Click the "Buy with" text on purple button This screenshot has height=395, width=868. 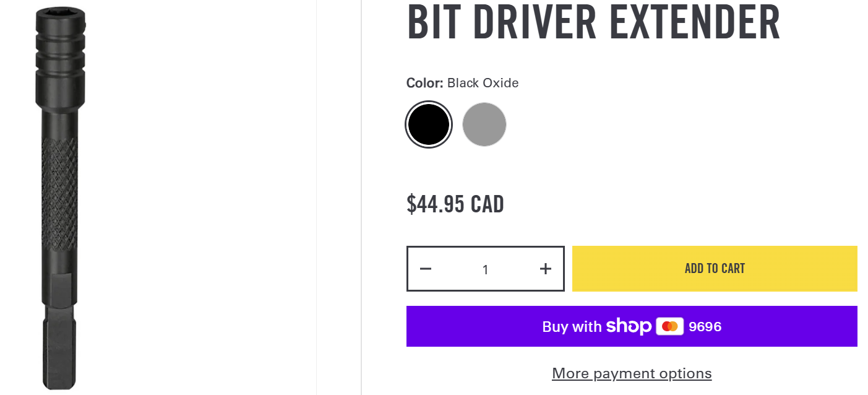pyautogui.click(x=572, y=326)
